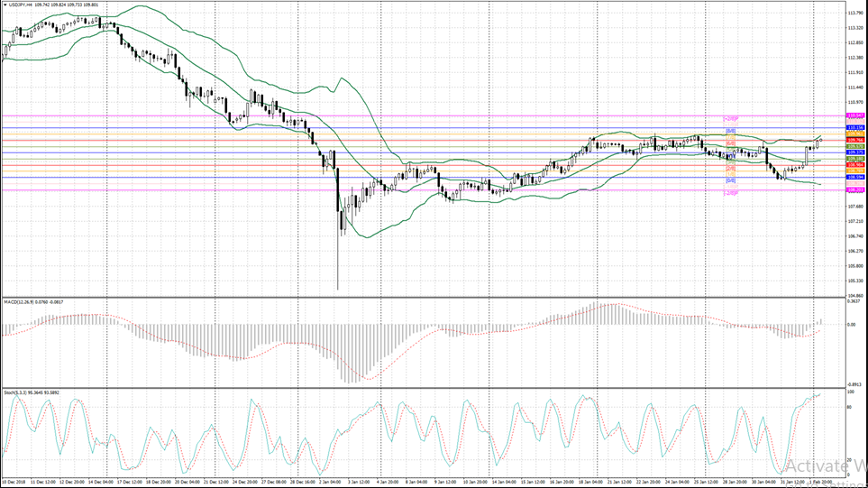Click the magenta [-2/8]P level text on chart
Image resolution: width=868 pixels, height=488 pixels.
(x=731, y=193)
